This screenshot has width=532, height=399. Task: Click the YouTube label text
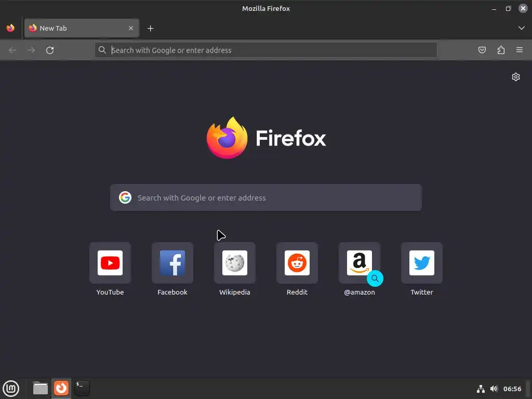(x=110, y=292)
